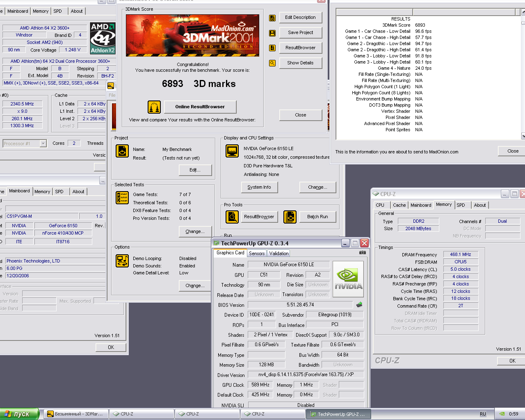Screen dimensions: 525x420
Task: Click the Batch Run button
Action: click(318, 217)
